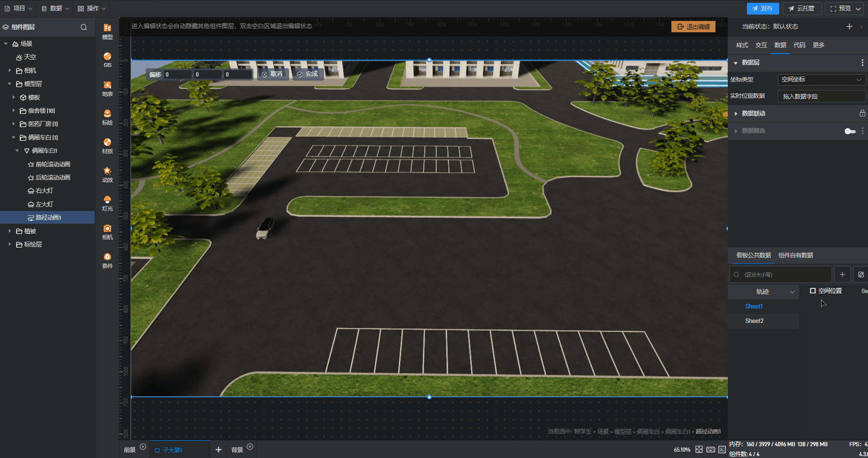
Task: Switch to 组件自有数据 tab
Action: [796, 255]
